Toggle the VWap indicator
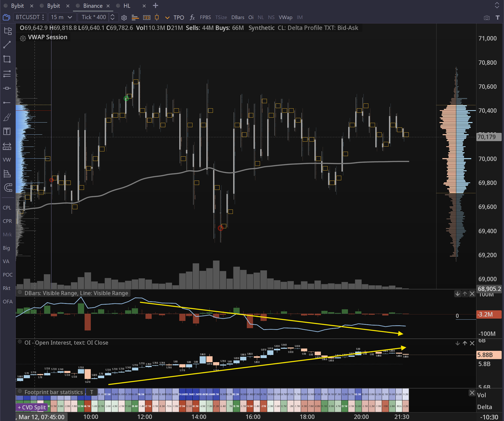 tap(286, 18)
